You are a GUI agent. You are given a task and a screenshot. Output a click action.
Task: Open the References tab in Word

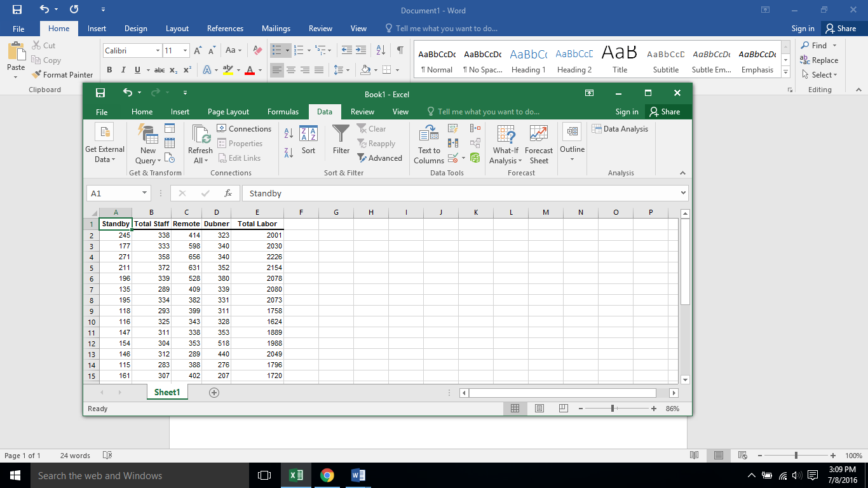click(x=225, y=29)
